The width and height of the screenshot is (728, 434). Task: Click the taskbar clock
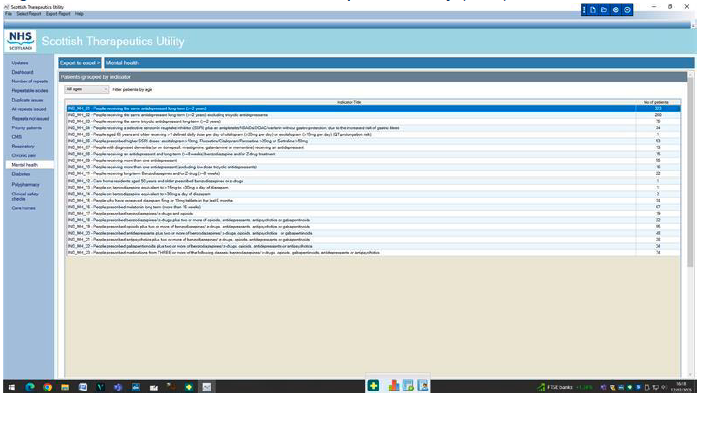(681, 387)
